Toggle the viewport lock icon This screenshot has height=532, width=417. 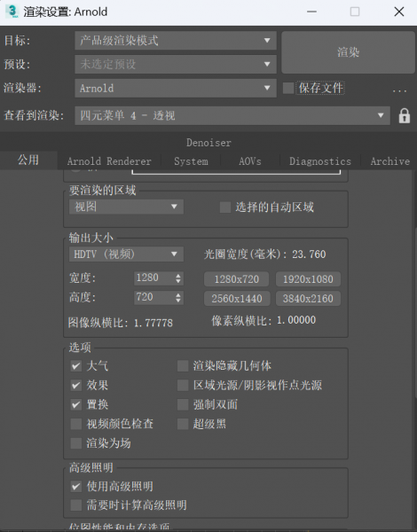coord(404,115)
